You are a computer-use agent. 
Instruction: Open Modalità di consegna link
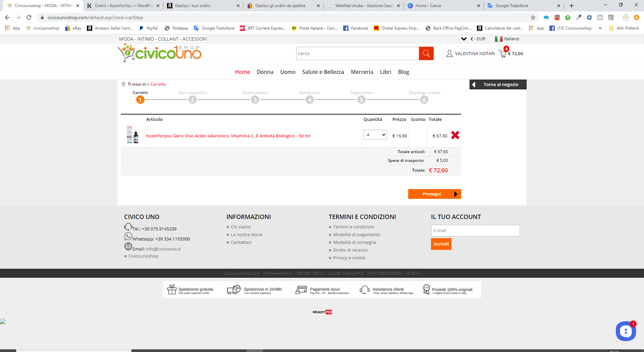pos(355,243)
